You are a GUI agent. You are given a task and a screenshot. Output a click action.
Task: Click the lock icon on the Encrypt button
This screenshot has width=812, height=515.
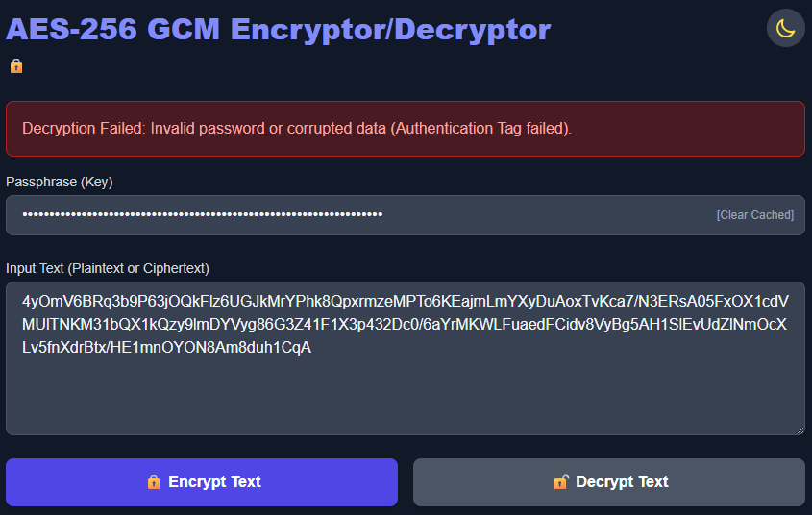[154, 482]
